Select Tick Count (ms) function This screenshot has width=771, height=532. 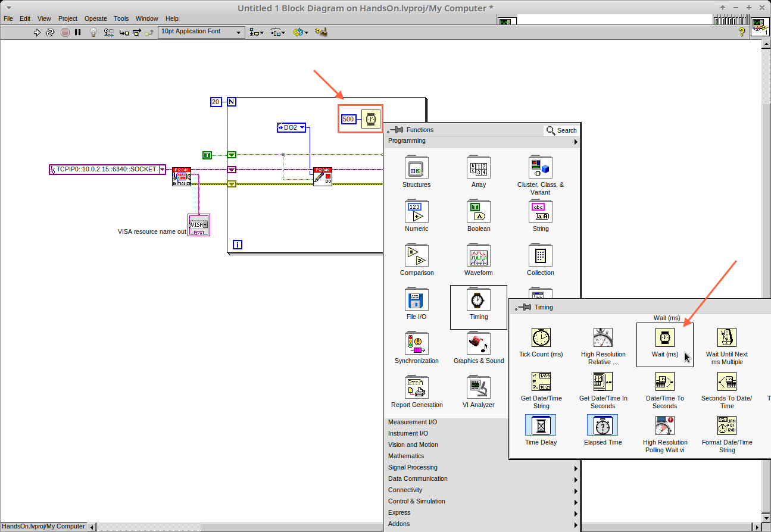[x=541, y=344]
